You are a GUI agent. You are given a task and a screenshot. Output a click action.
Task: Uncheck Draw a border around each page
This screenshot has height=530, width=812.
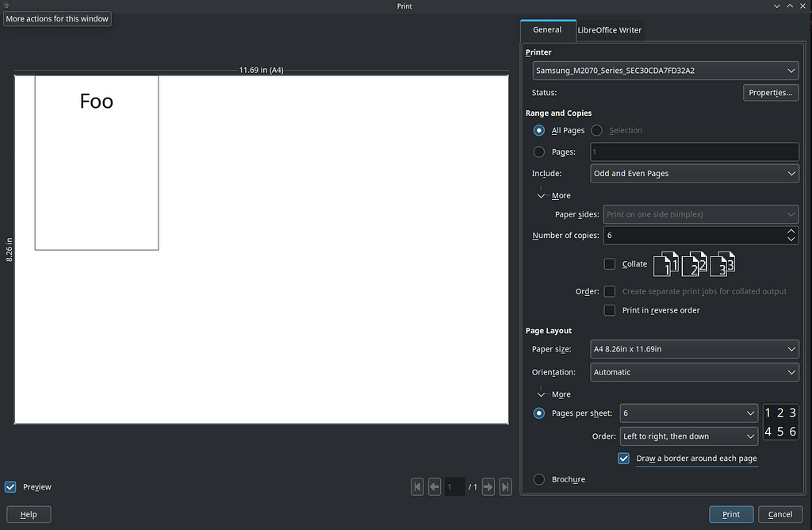[625, 459]
